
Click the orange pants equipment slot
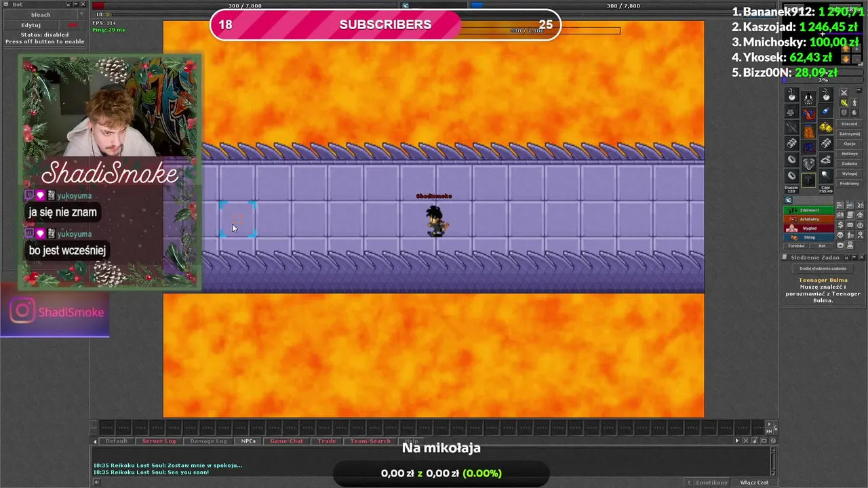click(x=809, y=132)
